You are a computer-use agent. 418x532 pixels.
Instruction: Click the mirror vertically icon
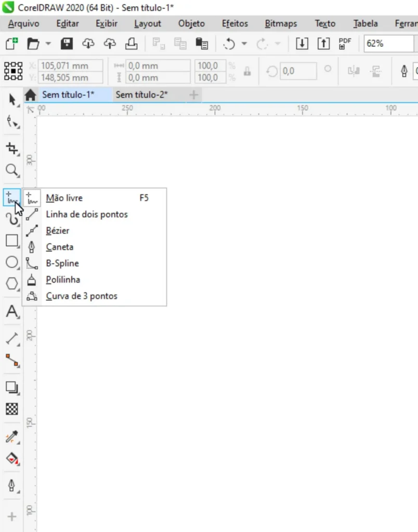tap(376, 71)
